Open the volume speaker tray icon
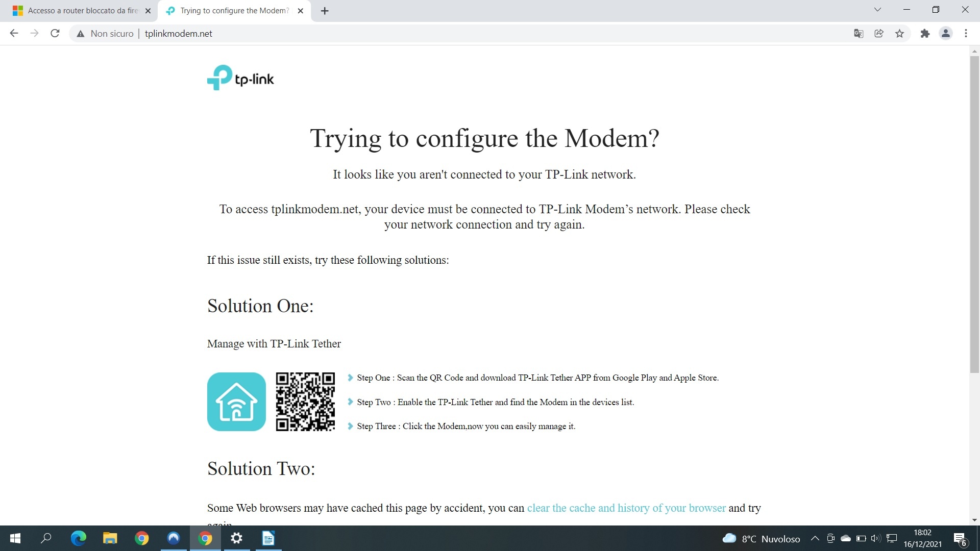Viewport: 980px width, 551px height. point(876,538)
